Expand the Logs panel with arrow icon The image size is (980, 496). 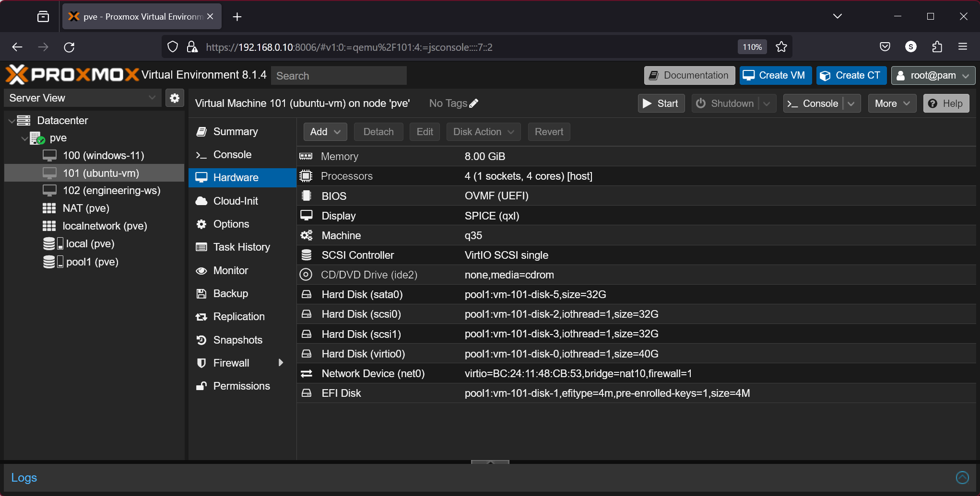(x=962, y=477)
